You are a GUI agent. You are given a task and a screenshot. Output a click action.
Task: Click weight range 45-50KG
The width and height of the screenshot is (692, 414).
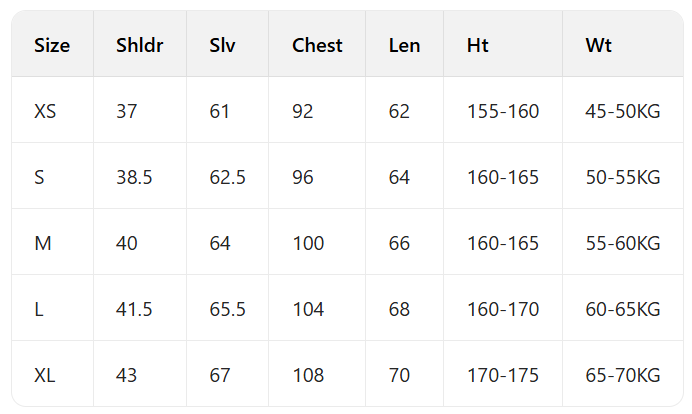tap(623, 111)
